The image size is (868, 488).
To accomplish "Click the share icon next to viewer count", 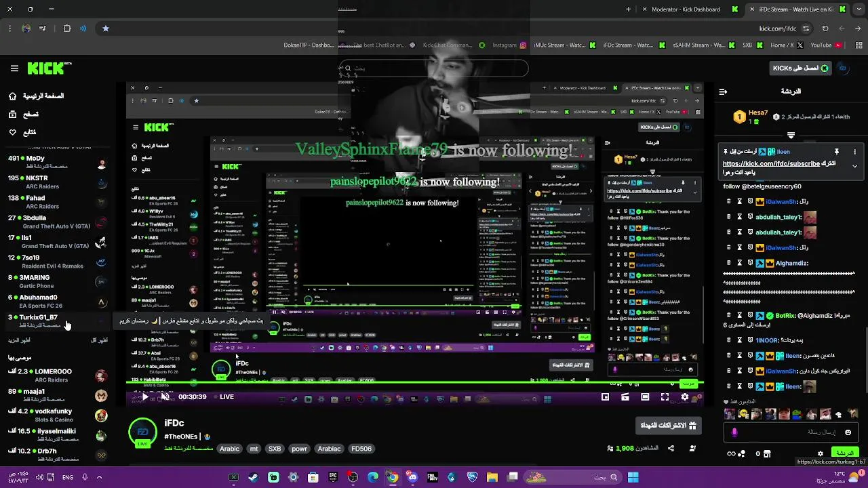I will coord(671,448).
